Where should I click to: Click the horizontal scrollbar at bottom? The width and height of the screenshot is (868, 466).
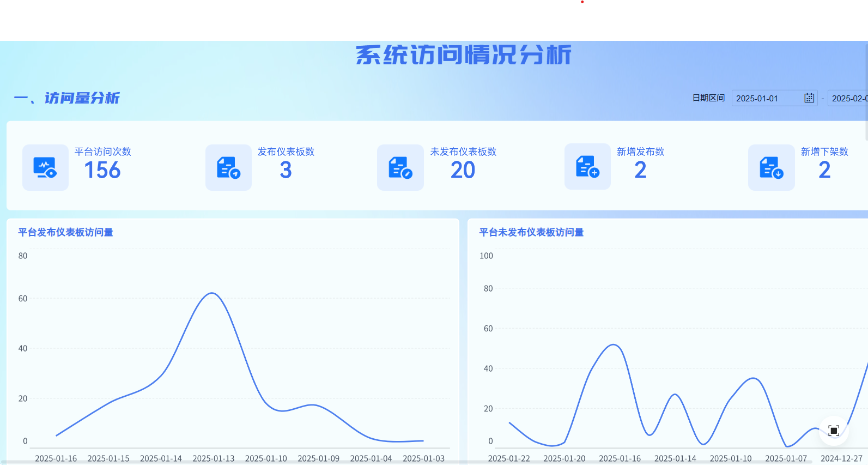[406, 462]
